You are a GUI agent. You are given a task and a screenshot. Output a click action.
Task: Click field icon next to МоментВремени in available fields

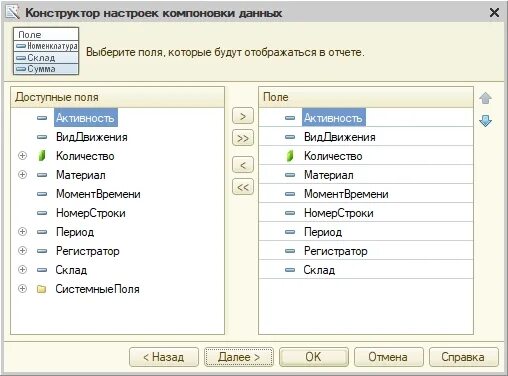(x=42, y=194)
